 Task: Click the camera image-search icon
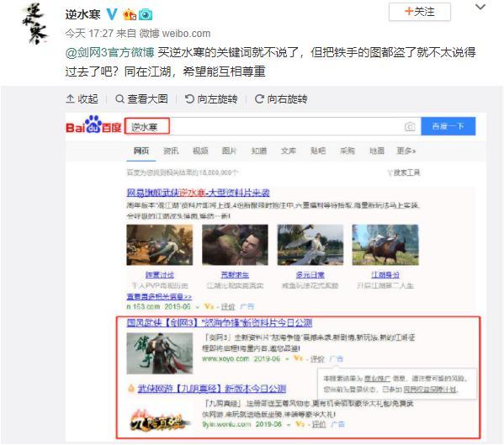pos(410,126)
